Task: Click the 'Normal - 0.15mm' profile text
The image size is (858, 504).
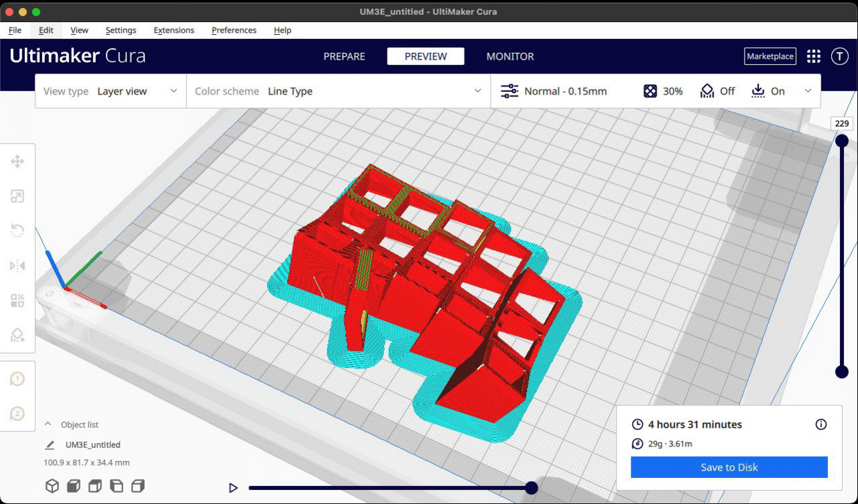Action: coord(566,91)
